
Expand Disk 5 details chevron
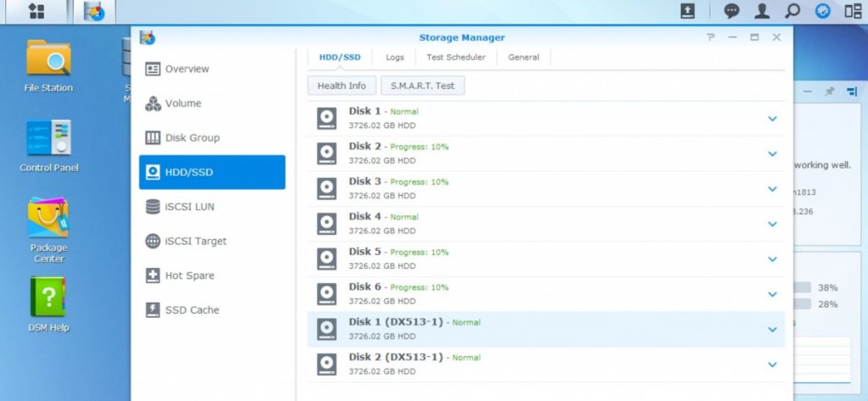(x=772, y=259)
